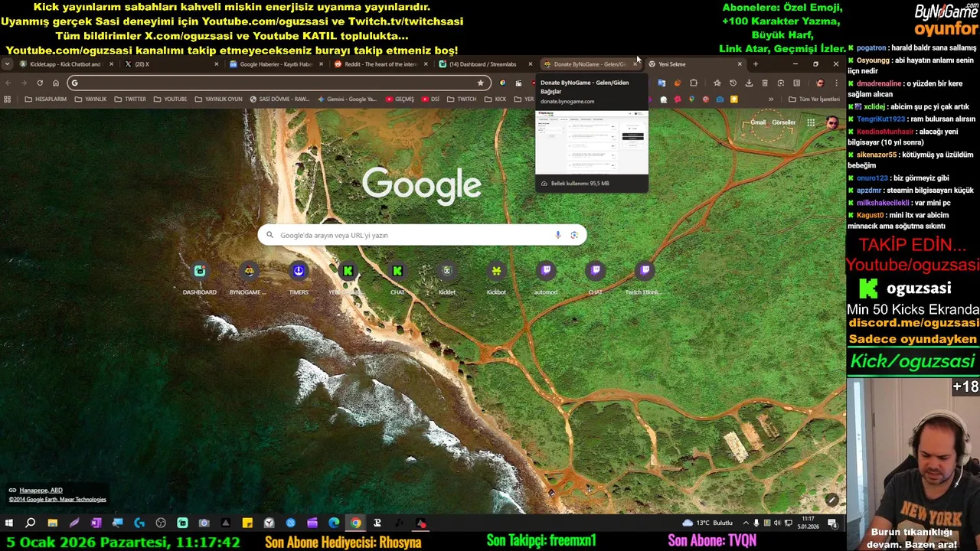
Task: Show hidden system tray icons
Action: tap(746, 523)
